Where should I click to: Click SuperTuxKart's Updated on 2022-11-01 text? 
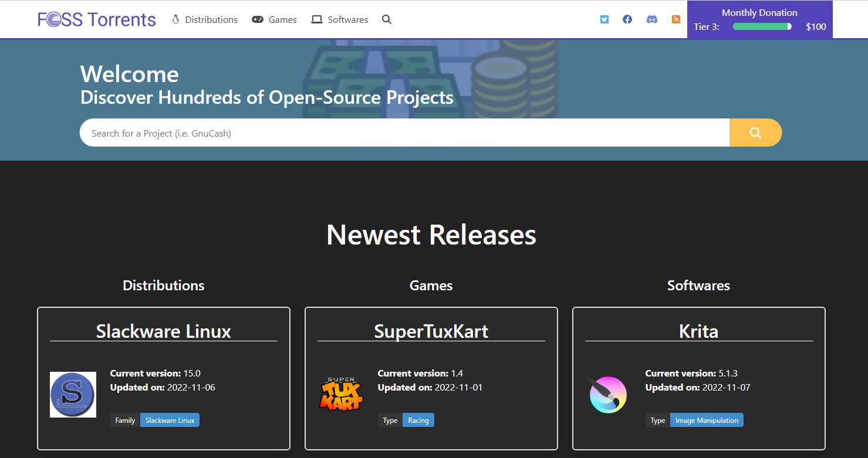click(430, 387)
